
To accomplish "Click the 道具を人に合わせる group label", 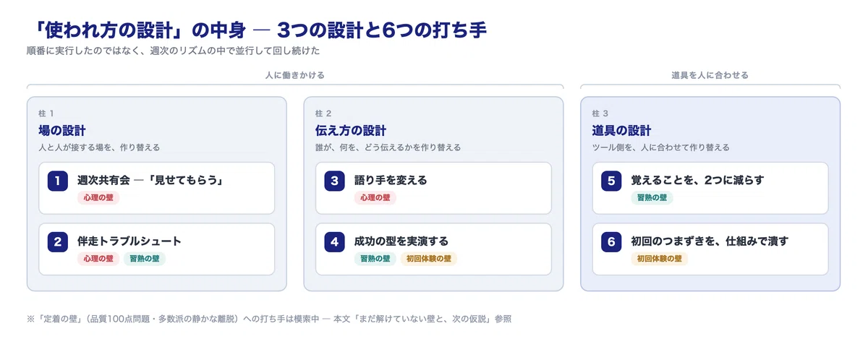I will point(710,74).
